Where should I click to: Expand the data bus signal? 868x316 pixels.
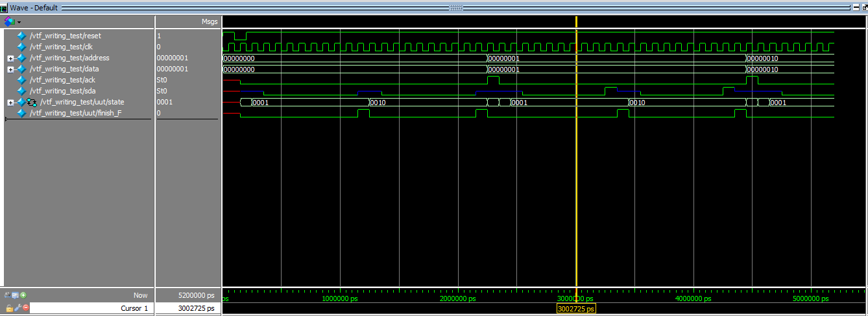point(10,69)
